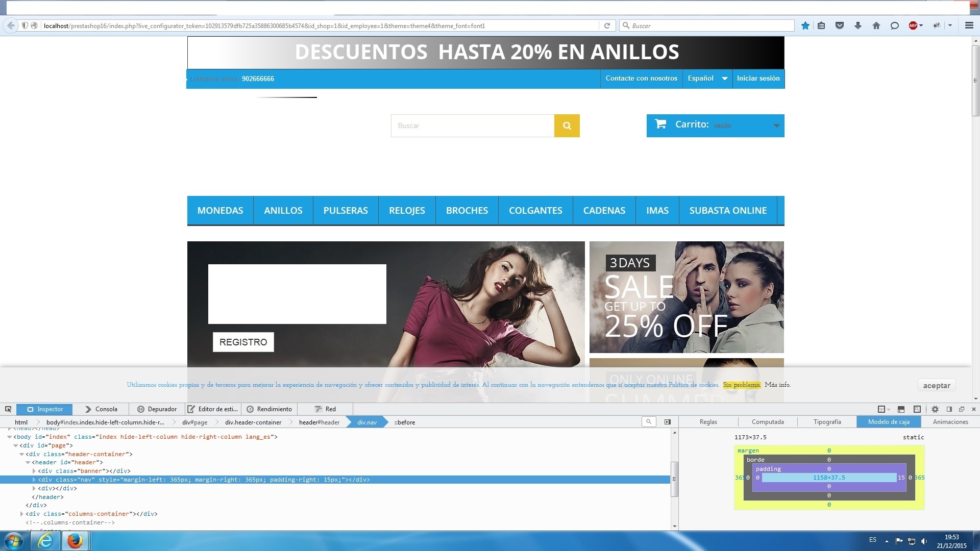The width and height of the screenshot is (980, 551).
Task: Open the Computada sidebar tab
Action: coord(768,422)
